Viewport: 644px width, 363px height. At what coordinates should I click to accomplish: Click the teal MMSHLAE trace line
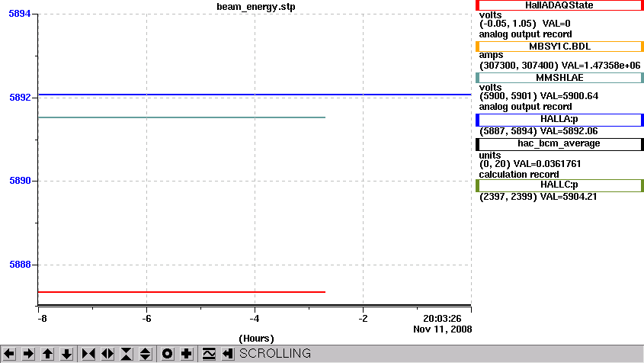(x=181, y=117)
